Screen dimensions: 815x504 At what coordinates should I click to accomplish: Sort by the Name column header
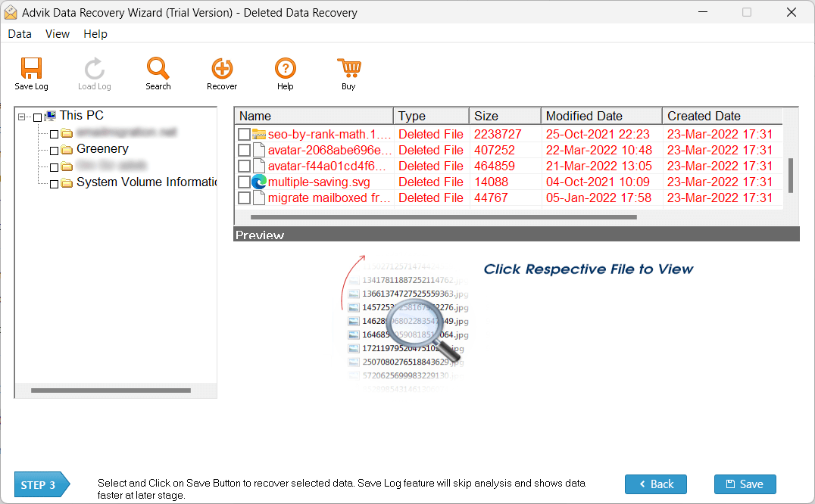click(x=314, y=116)
